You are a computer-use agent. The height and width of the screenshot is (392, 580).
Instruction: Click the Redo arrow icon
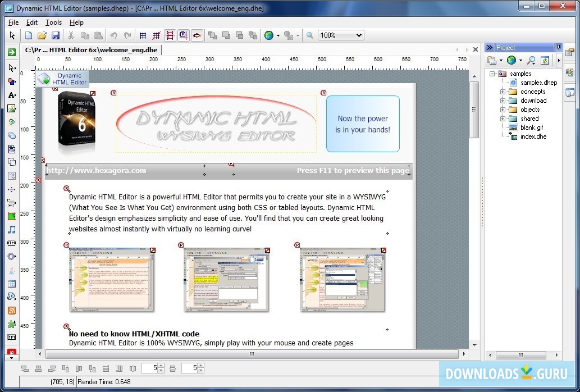point(127,35)
